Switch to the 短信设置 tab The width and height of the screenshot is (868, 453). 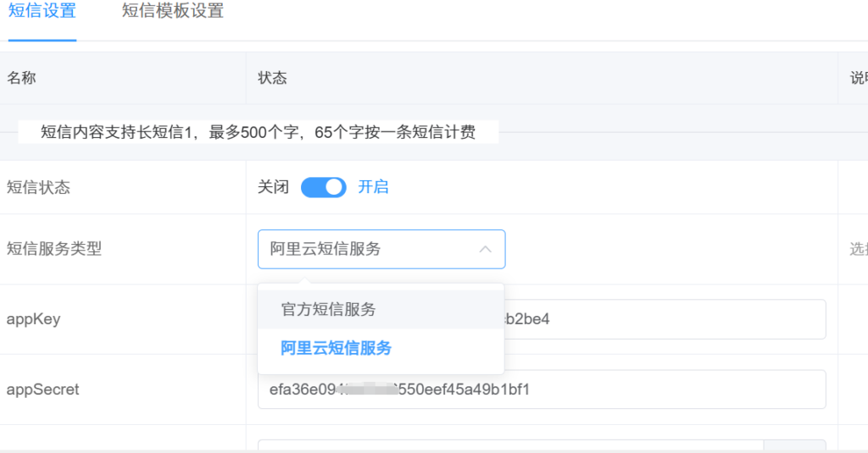42,12
